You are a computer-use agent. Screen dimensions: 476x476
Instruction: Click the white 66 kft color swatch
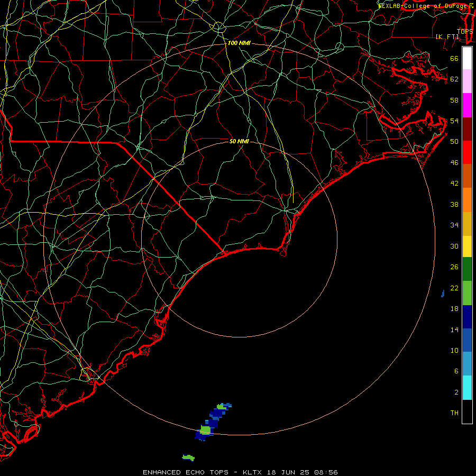click(x=467, y=58)
